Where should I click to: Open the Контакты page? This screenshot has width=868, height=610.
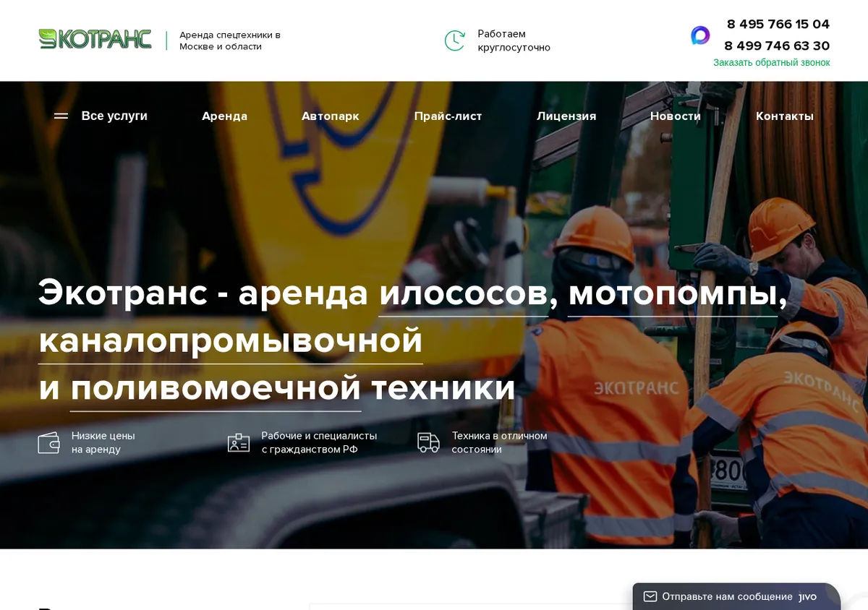pyautogui.click(x=785, y=116)
